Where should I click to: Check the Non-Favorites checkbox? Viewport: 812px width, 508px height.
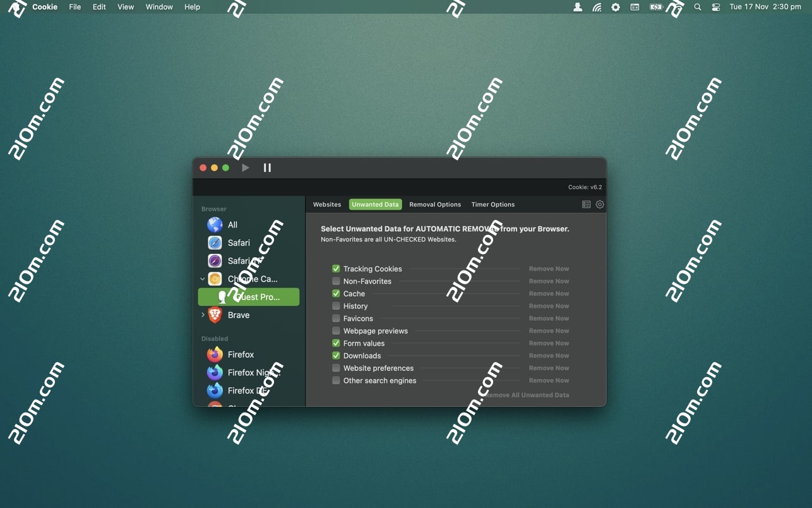coord(336,281)
